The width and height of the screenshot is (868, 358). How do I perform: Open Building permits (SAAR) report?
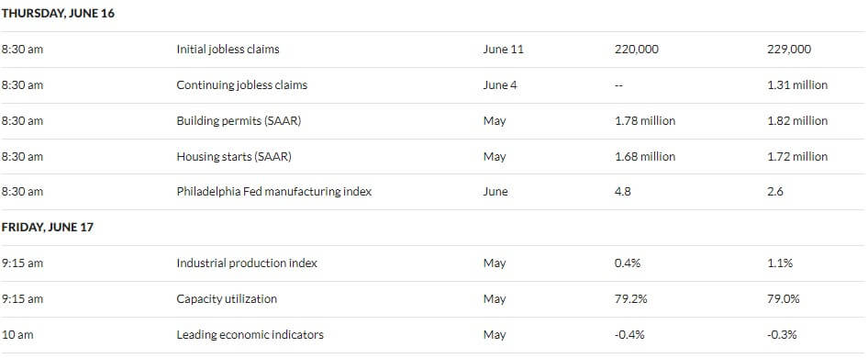tap(239, 121)
